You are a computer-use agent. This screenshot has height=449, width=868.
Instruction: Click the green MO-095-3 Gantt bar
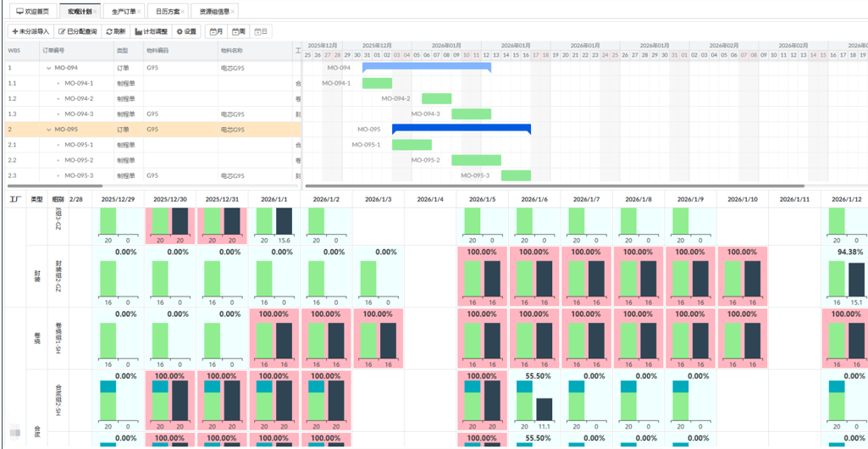517,175
